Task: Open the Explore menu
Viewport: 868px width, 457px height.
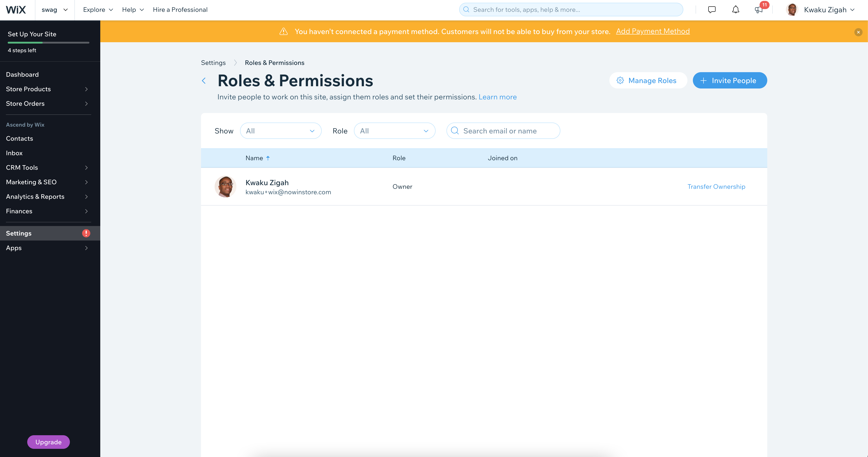Action: (98, 10)
